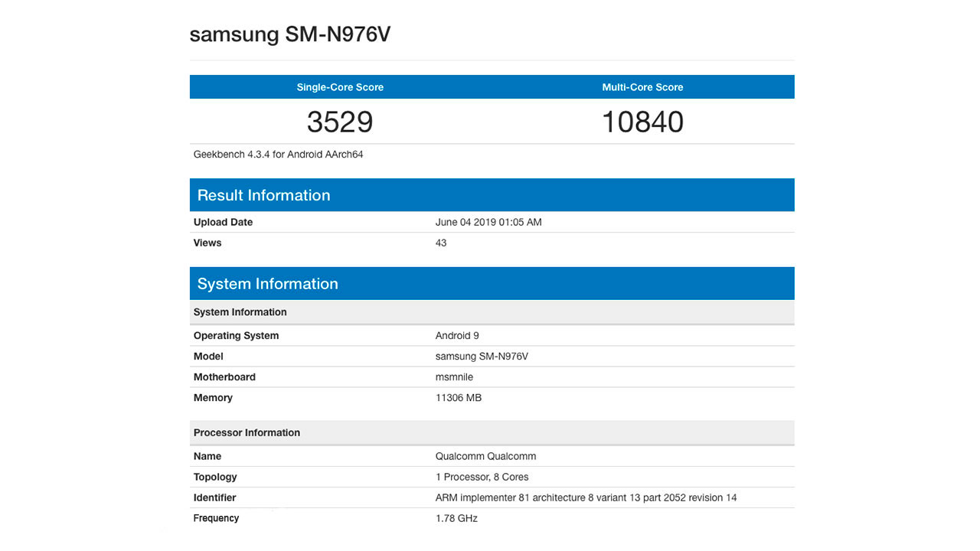Select the multi-core score value 10840
The image size is (980, 551).
(642, 122)
